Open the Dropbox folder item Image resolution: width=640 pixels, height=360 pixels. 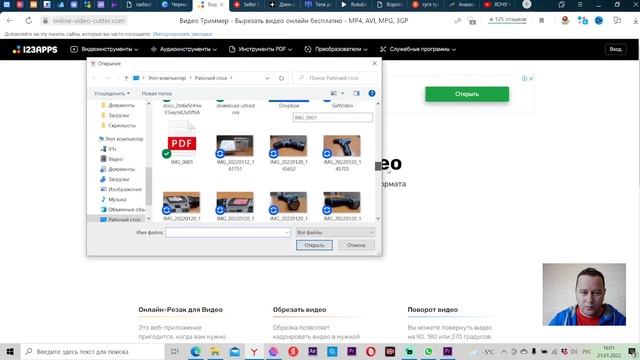tap(289, 104)
